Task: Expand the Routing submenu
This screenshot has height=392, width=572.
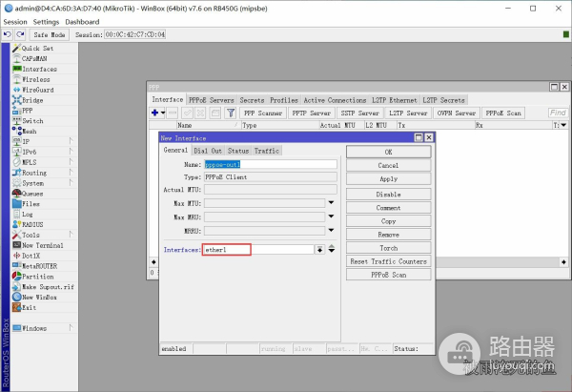Action: pos(71,173)
